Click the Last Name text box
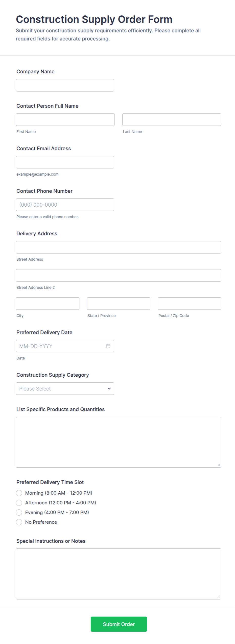The image size is (235, 644). (172, 120)
